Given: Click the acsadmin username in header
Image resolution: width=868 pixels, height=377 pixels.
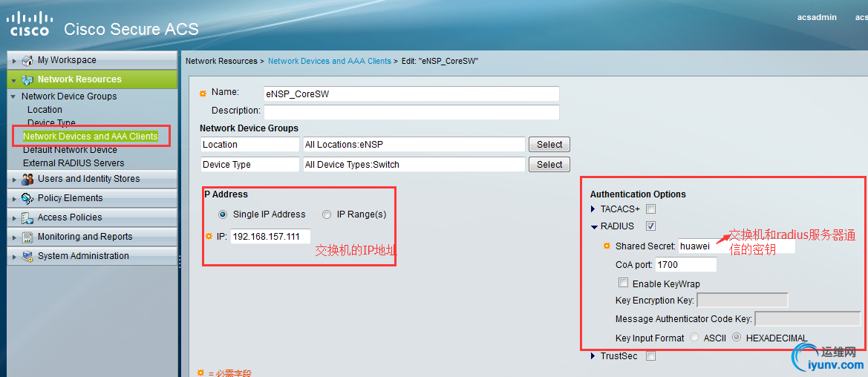Looking at the screenshot, I should [x=817, y=17].
